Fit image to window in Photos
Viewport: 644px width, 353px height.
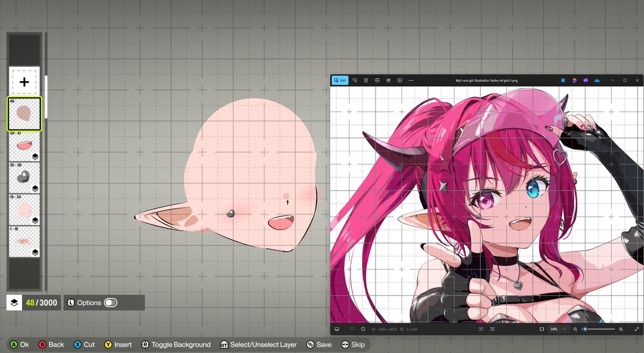[x=541, y=329]
